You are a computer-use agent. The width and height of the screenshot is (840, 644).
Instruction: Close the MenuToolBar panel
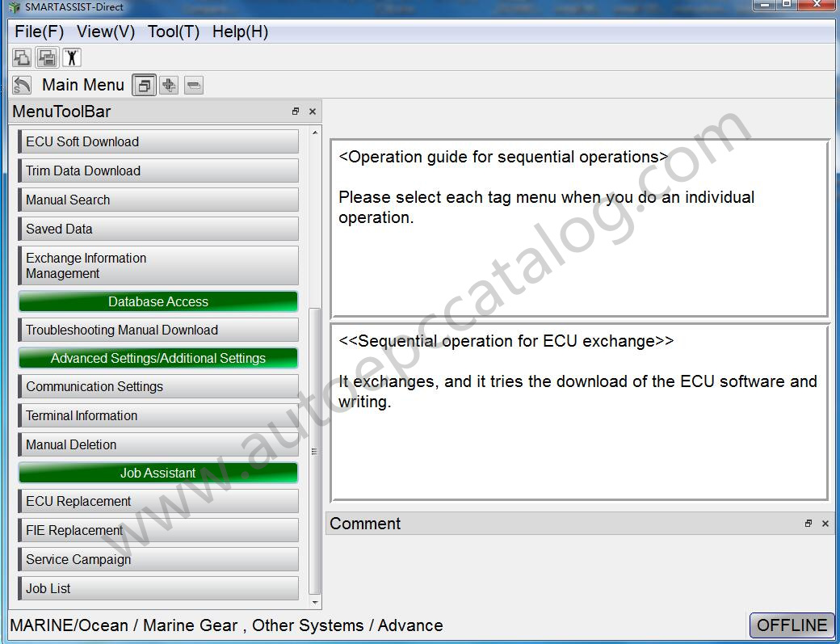(x=313, y=112)
